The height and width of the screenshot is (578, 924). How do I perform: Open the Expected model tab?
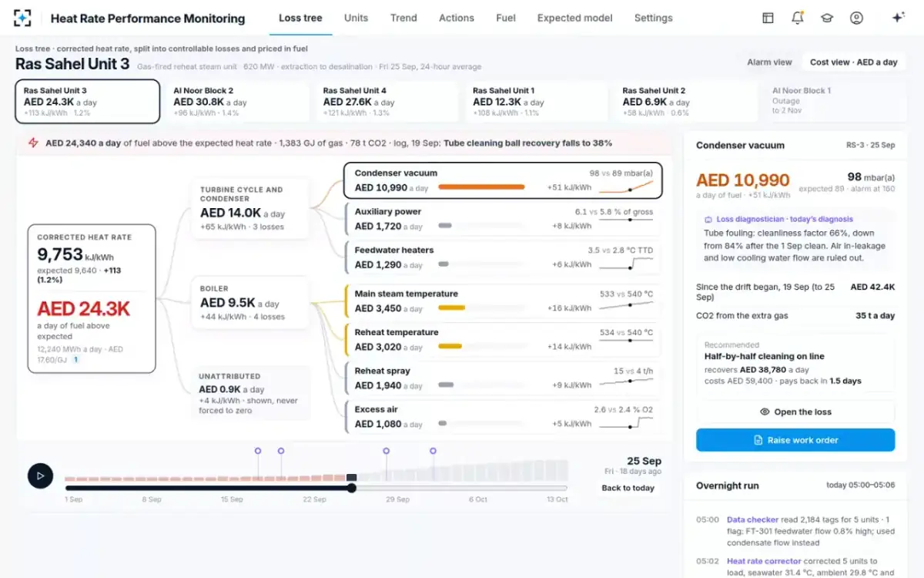point(575,18)
